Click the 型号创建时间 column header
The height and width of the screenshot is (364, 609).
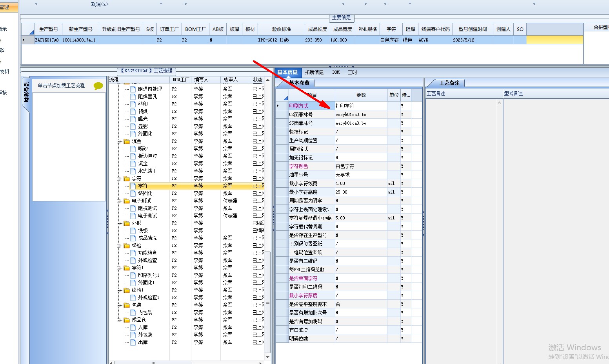pyautogui.click(x=473, y=29)
